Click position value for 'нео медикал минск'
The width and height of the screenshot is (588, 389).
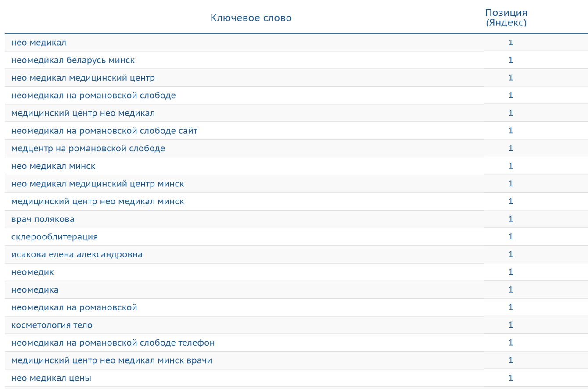click(x=510, y=166)
